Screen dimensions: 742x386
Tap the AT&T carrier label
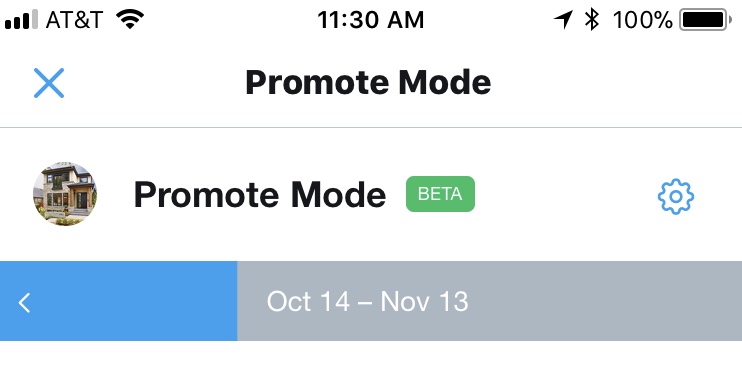pos(74,20)
